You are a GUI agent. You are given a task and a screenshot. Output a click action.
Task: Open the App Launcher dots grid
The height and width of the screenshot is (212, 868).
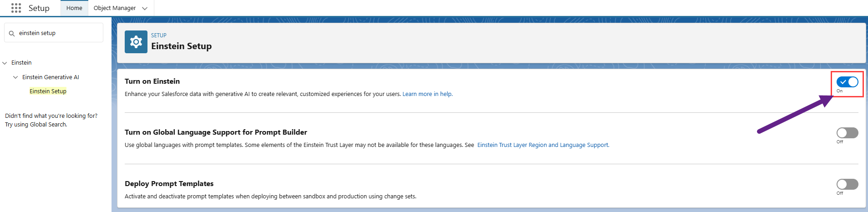(x=16, y=8)
